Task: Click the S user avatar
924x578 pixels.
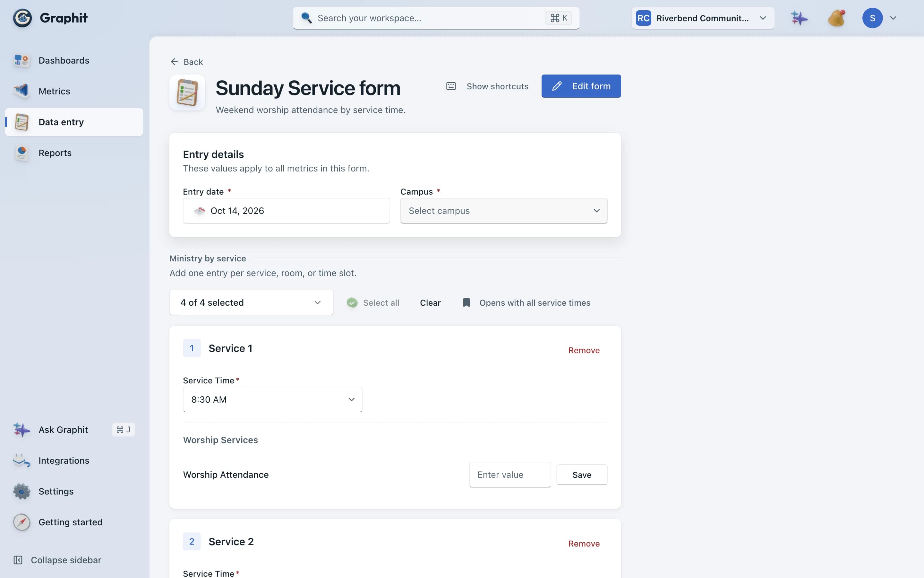Action: 872,18
